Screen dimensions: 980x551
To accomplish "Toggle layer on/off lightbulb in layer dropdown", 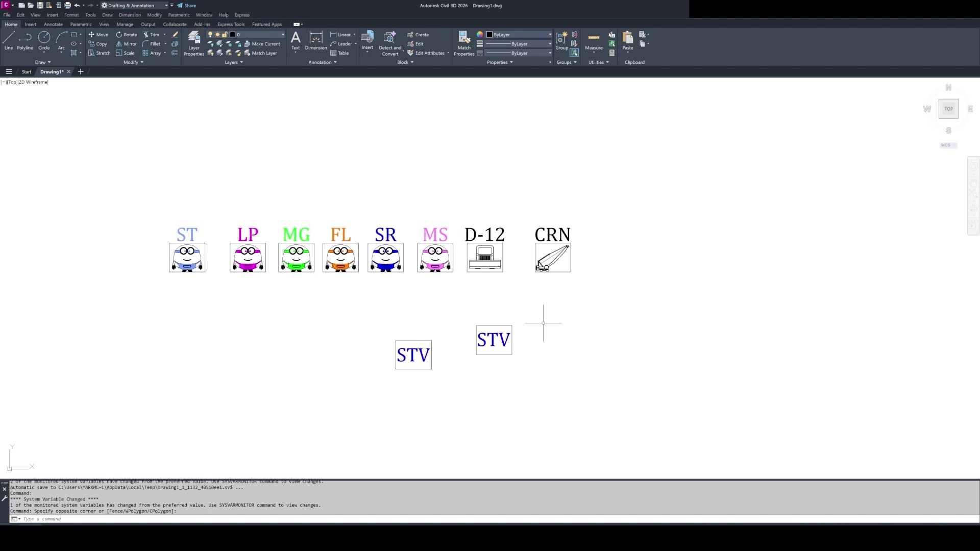I will pos(210,35).
